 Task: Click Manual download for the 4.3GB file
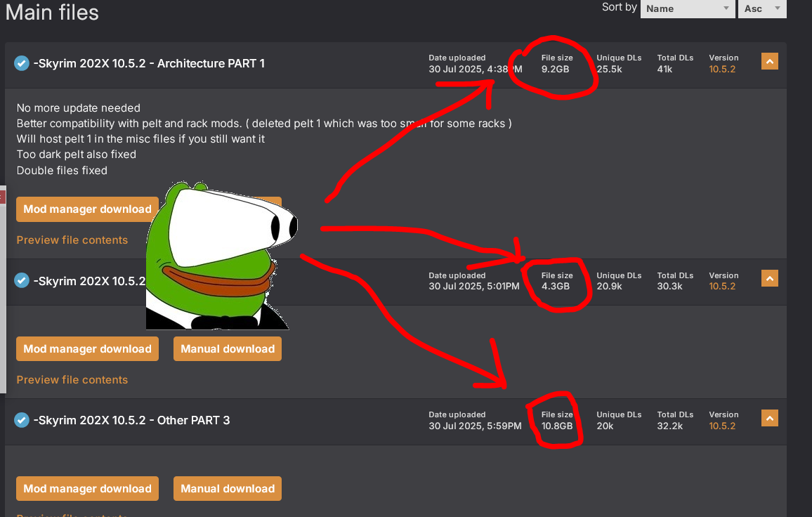click(x=228, y=348)
